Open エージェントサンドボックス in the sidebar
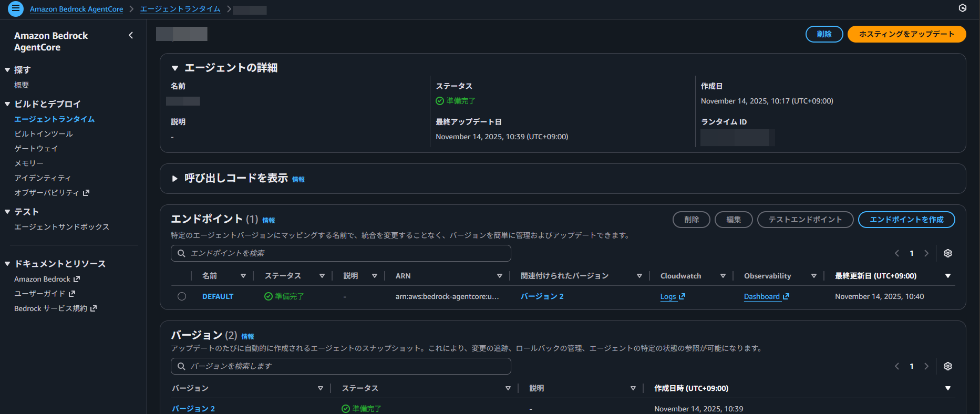Viewport: 980px width, 414px height. click(x=62, y=227)
